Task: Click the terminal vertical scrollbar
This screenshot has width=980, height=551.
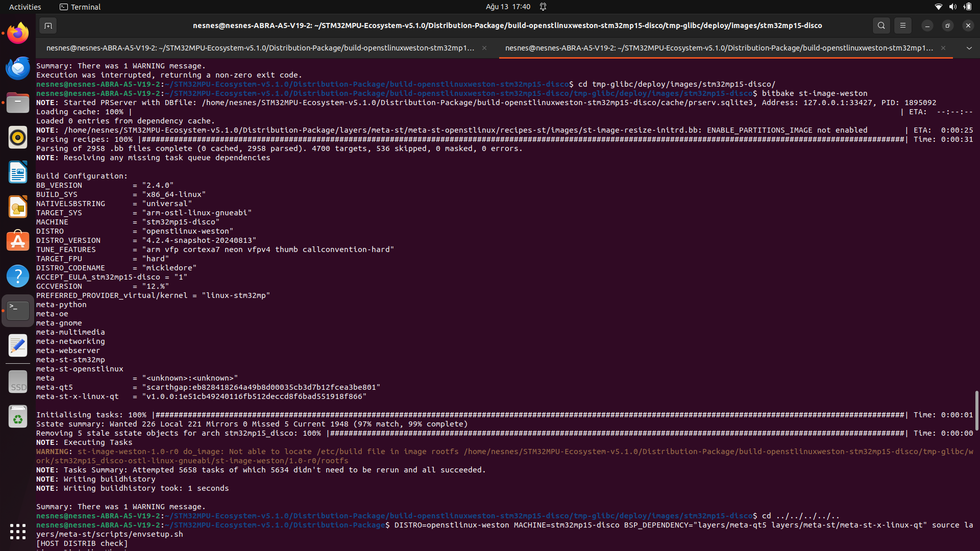Action: 976,411
